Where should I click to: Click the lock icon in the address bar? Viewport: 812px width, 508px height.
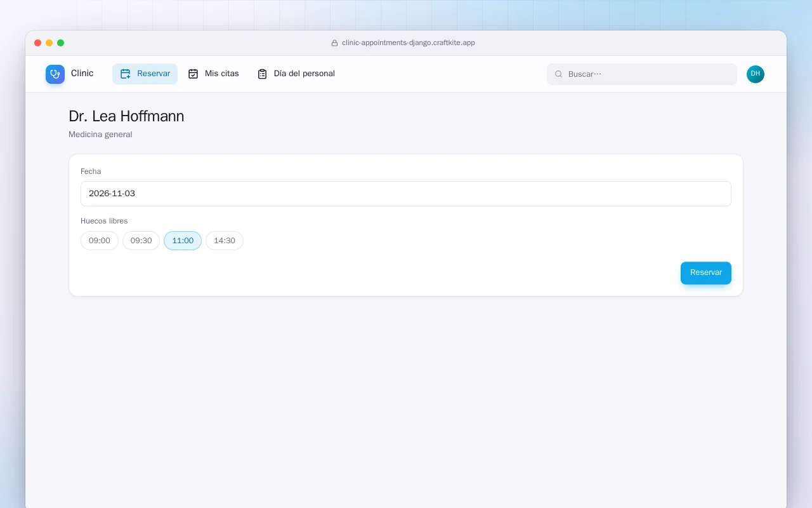[334, 43]
